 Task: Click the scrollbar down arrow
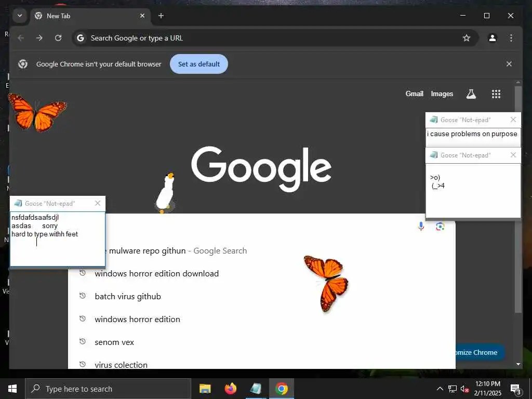pyautogui.click(x=518, y=364)
